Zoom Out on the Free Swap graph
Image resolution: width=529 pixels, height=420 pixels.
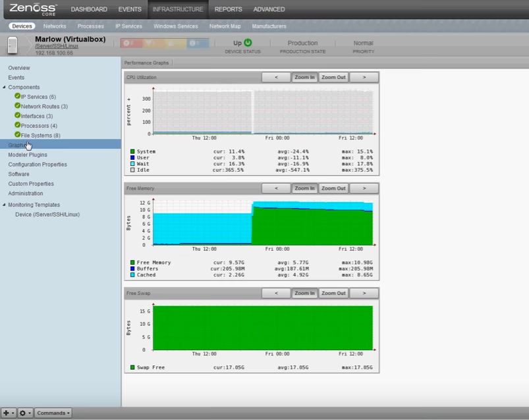click(x=333, y=293)
